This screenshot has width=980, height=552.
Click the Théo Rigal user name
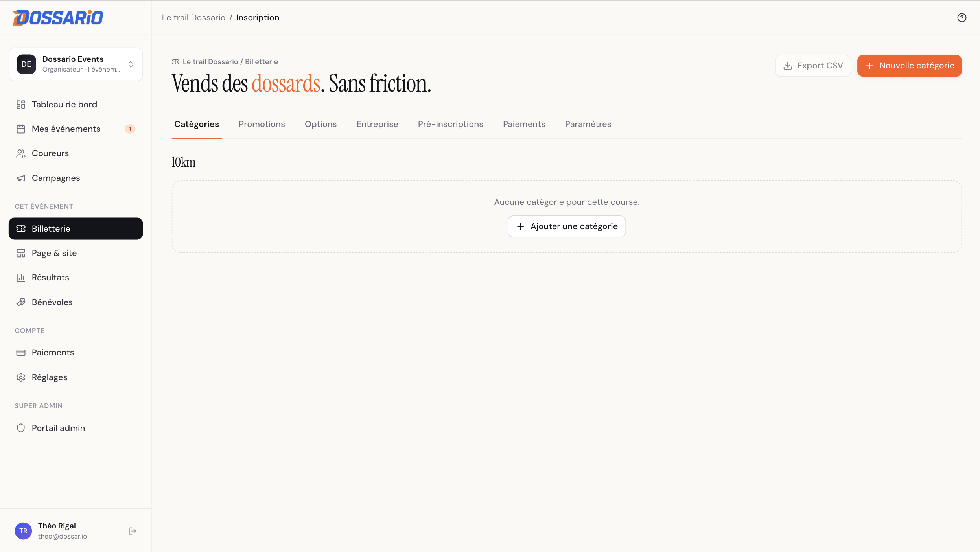[x=57, y=526]
